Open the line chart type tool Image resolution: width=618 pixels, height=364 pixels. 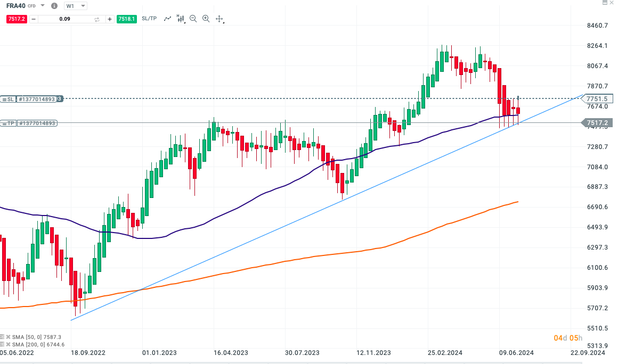pos(168,19)
